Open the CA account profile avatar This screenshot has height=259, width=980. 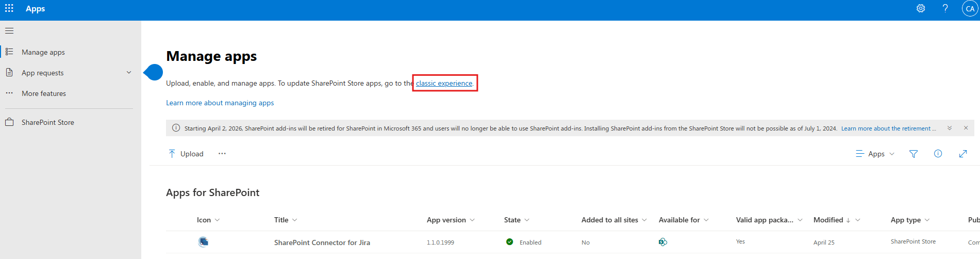(970, 9)
